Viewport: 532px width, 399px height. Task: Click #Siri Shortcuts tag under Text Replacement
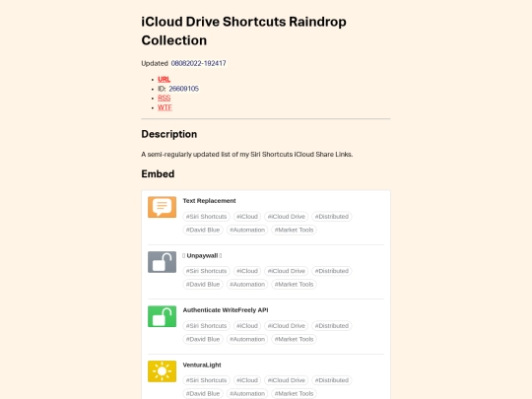tap(206, 217)
